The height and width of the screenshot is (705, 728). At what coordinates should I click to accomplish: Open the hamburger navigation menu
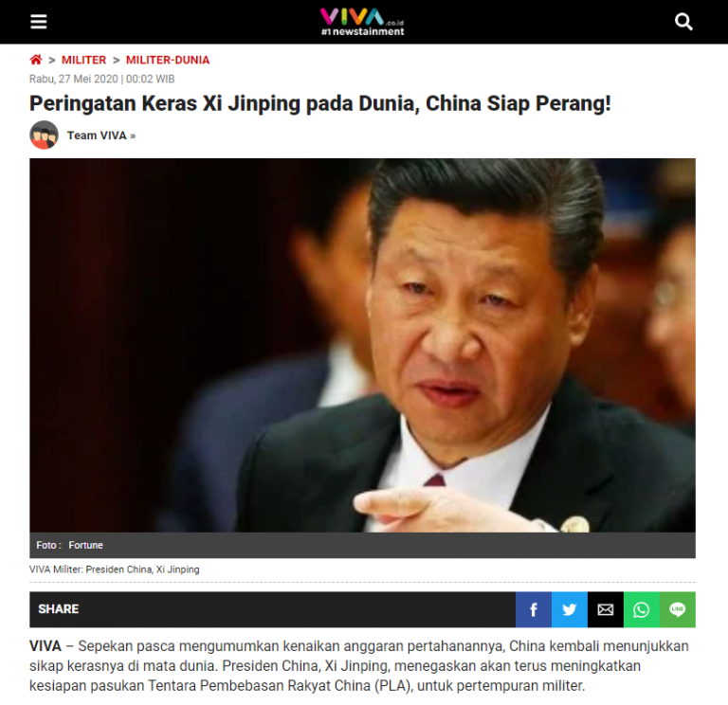tap(39, 22)
